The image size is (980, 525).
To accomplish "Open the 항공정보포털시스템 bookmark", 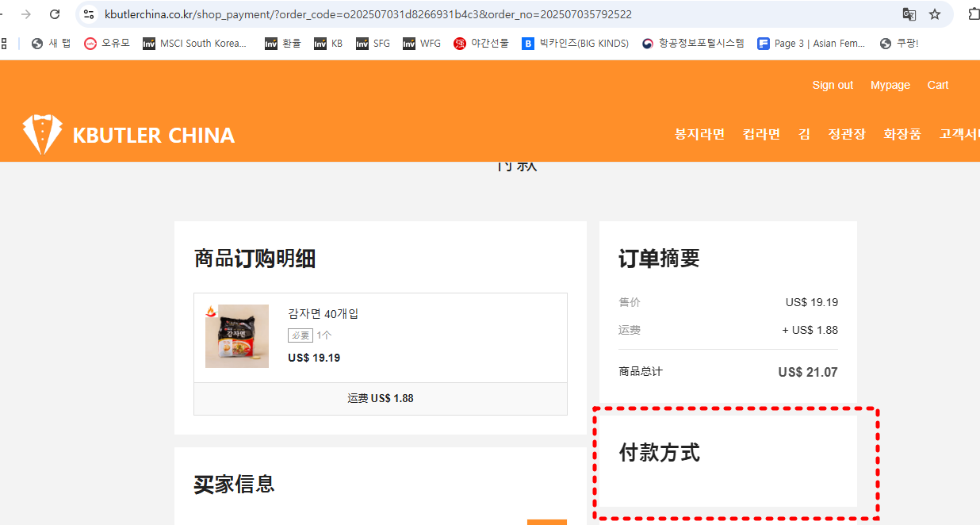I will 693,44.
